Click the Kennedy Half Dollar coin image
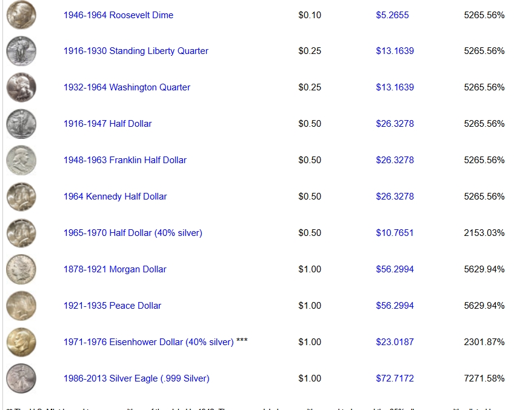Viewport: 532px width, 410px height. 21,197
